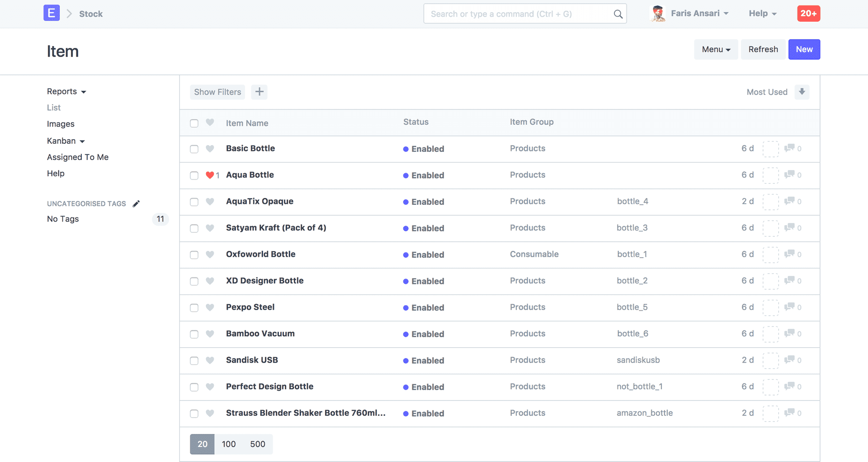This screenshot has width=868, height=462.
Task: Click assign placeholder box for Pexpo Steel
Action: pyautogui.click(x=771, y=307)
